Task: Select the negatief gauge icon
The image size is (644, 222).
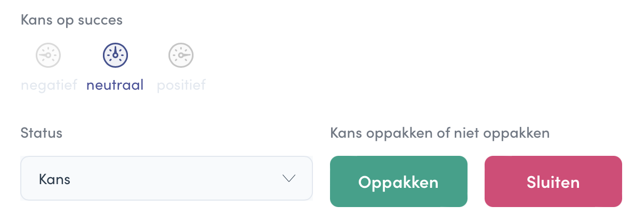Action: pos(49,54)
